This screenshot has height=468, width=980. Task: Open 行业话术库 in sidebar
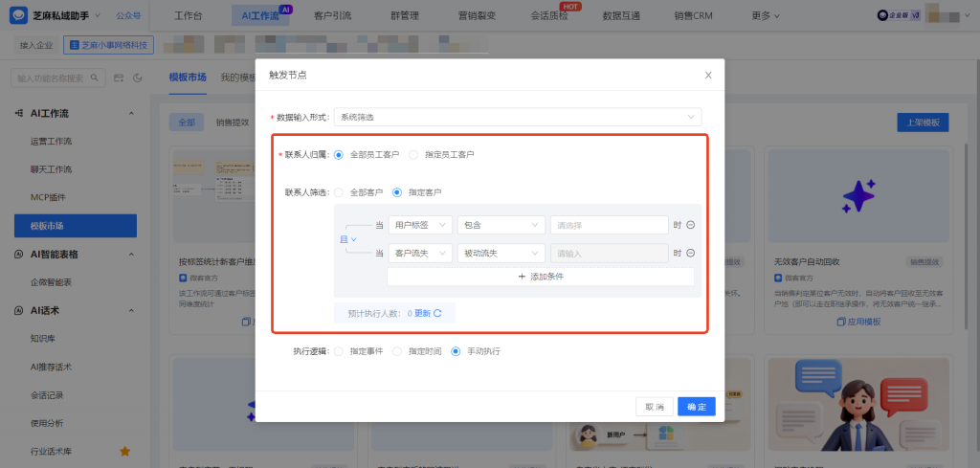52,451
